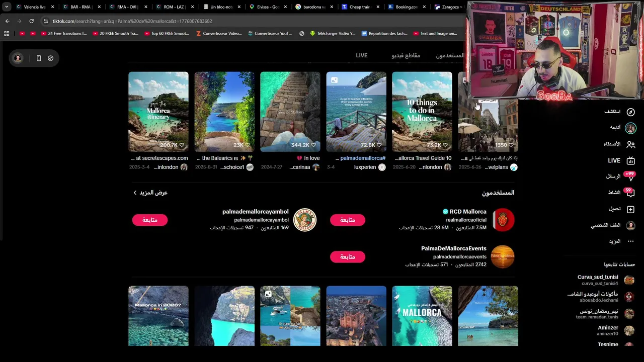The height and width of the screenshot is (362, 644).
Task: Follow palmademallorcayambol account
Action: [x=150, y=220]
